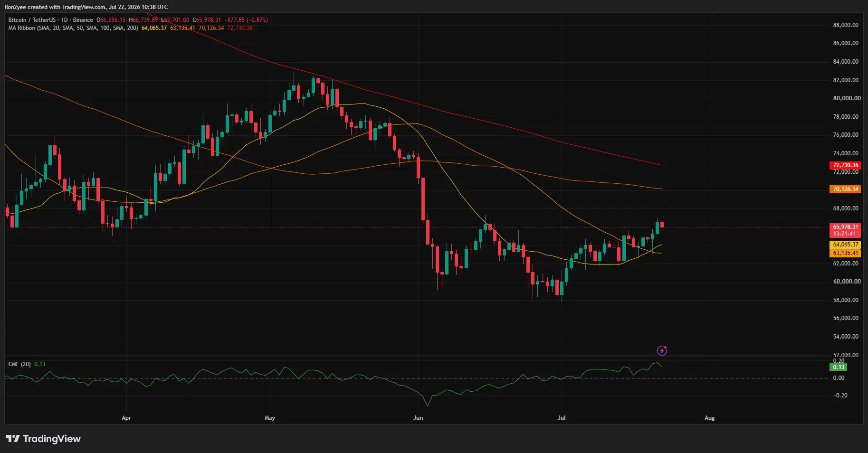The width and height of the screenshot is (868, 453).
Task: Click the orange 63,135.41 price-axis tag
Action: click(x=846, y=253)
